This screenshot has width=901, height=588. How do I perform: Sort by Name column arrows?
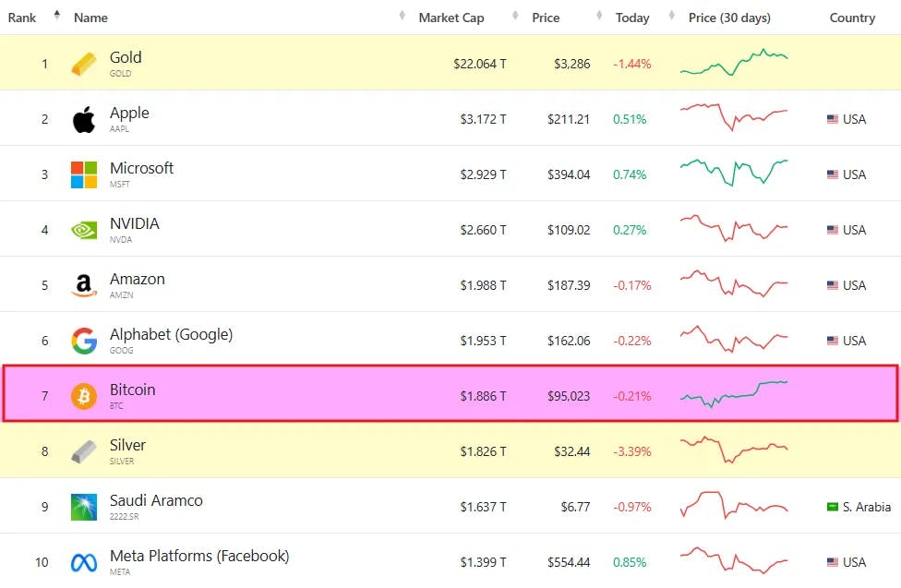pos(402,16)
